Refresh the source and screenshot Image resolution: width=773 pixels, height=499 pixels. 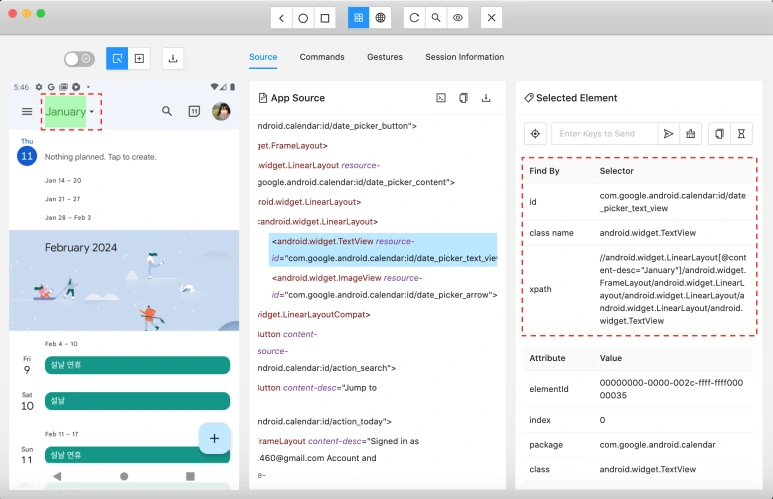[x=414, y=18]
